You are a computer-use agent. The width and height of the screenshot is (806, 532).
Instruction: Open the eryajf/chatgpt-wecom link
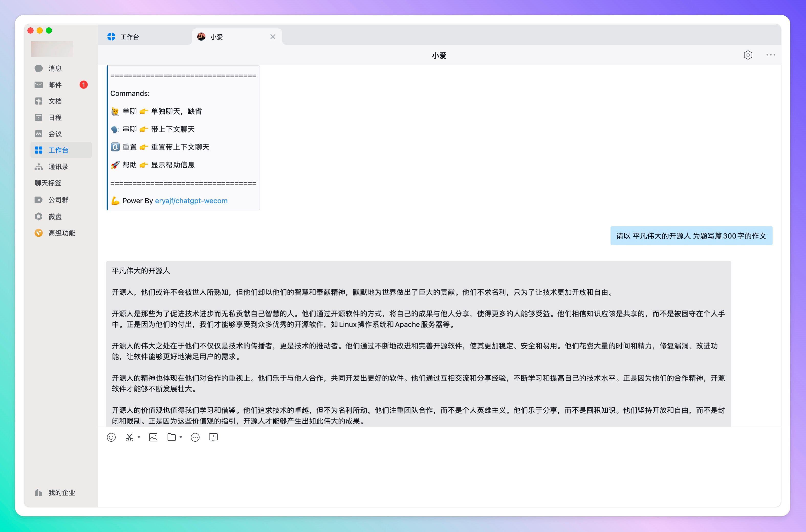tap(191, 201)
